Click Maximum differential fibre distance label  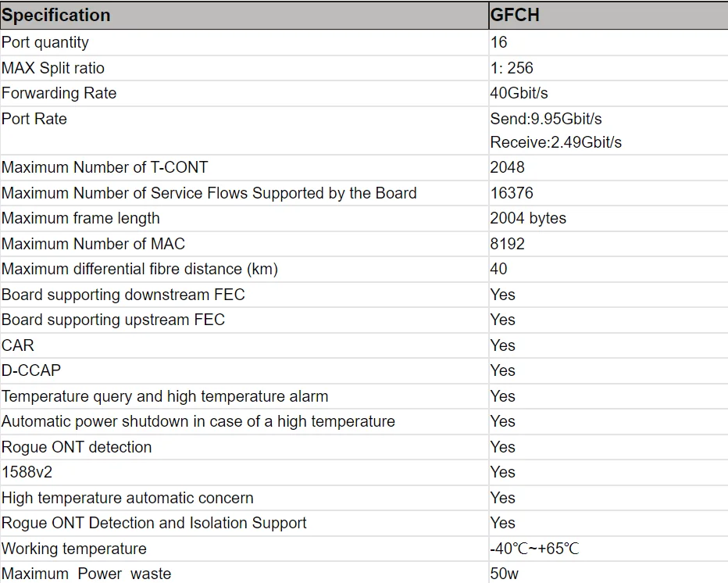pyautogui.click(x=140, y=269)
